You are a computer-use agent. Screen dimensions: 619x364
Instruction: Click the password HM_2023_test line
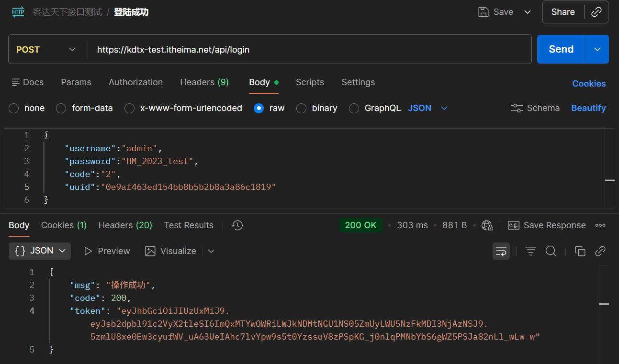[132, 161]
